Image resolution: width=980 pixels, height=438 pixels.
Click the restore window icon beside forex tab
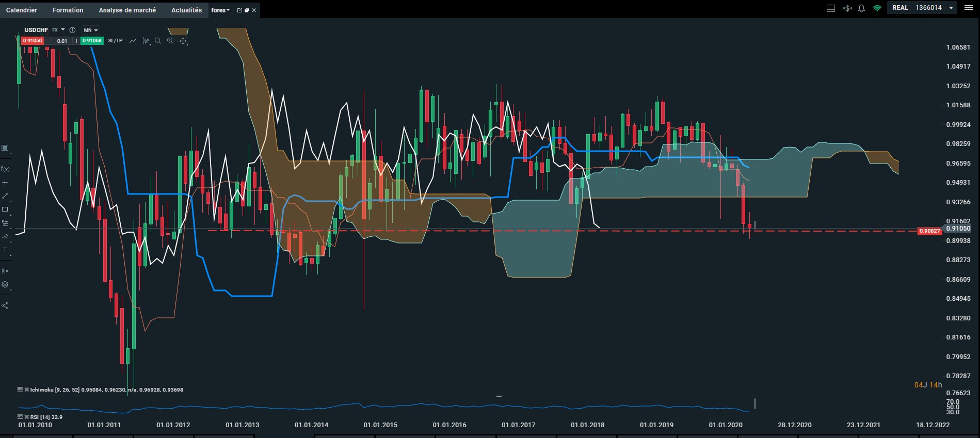247,10
